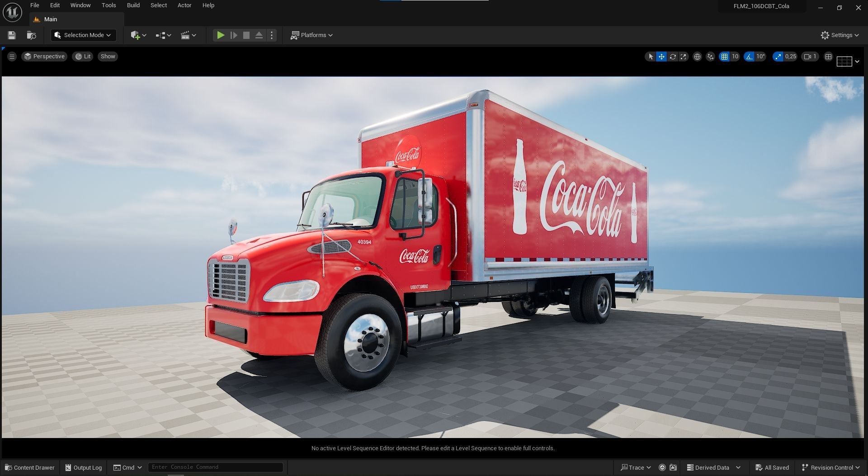Open the Derived Data menu
868x476 pixels.
click(713, 467)
